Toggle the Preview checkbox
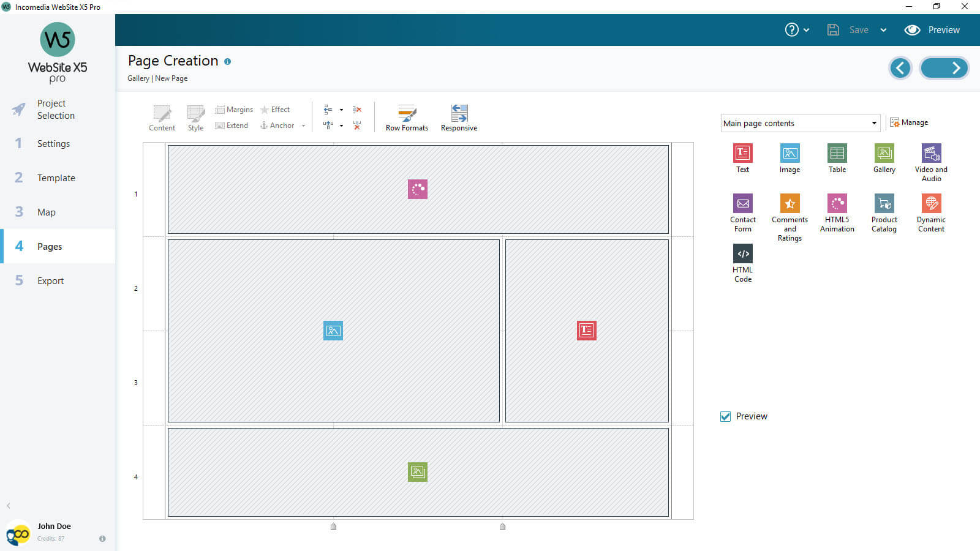 726,416
